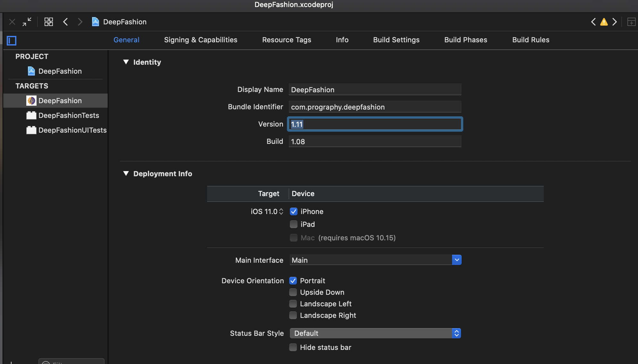Select DeepFashionTests target

coord(69,115)
